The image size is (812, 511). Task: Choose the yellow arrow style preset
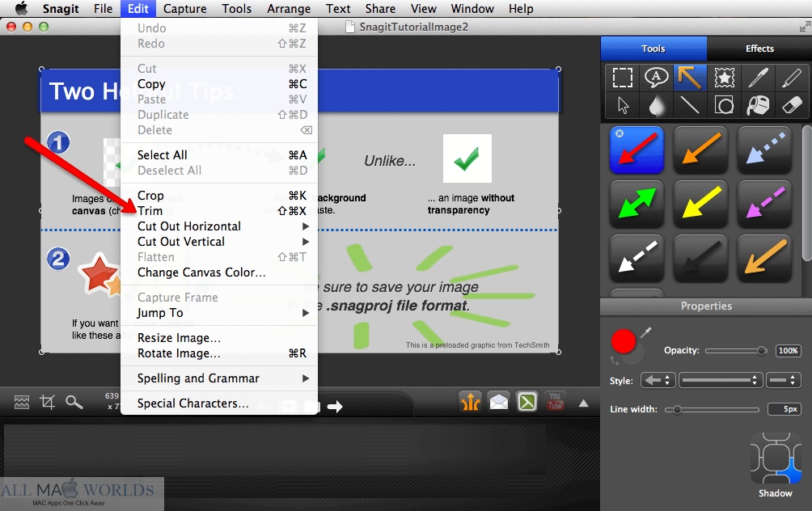pos(700,204)
